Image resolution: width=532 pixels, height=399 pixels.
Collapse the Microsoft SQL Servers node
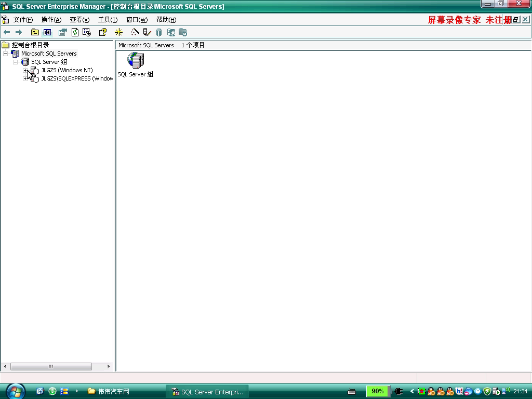(x=5, y=54)
